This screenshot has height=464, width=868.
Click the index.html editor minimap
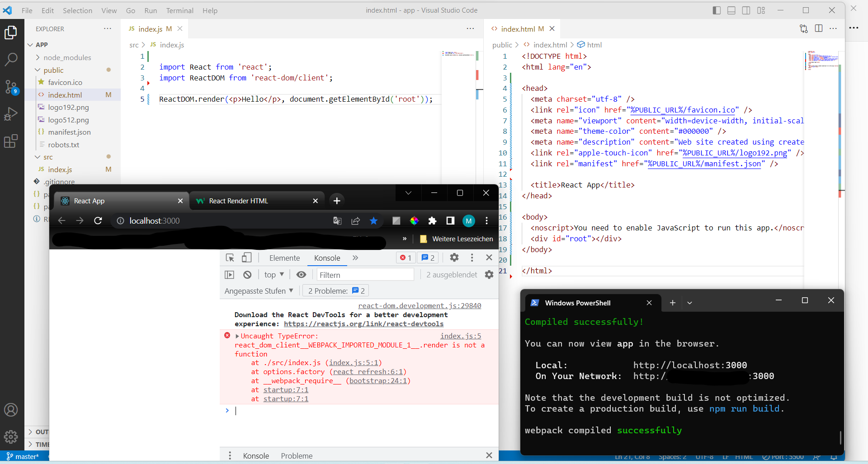[x=823, y=61]
